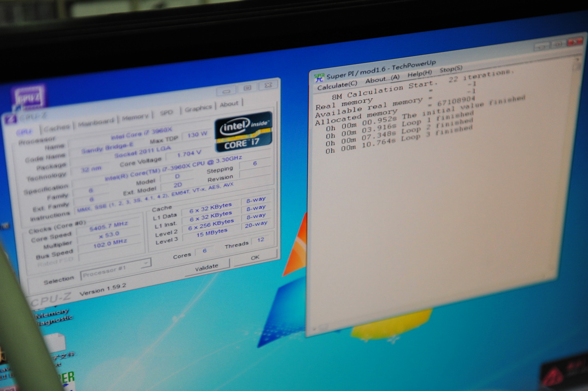Screen dimensions: 588x391
Task: Click the Max TDP value 130 W
Action: coord(197,135)
